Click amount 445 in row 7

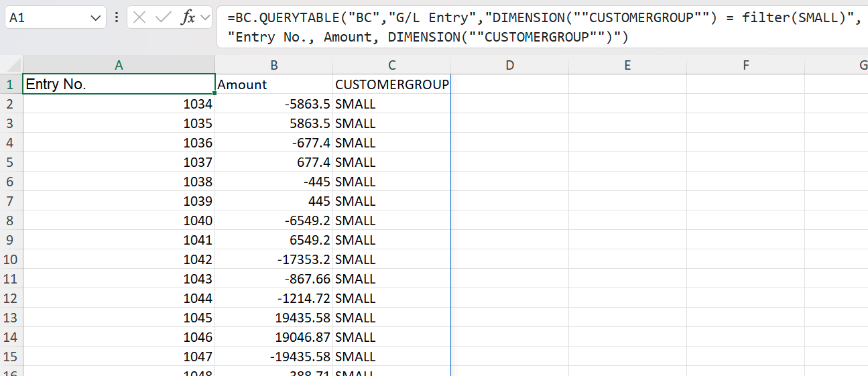[x=274, y=201]
